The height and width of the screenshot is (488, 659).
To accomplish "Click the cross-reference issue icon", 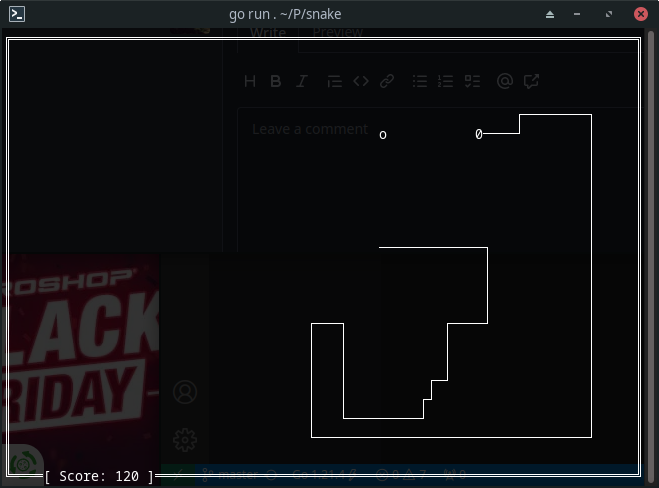I will coord(531,82).
